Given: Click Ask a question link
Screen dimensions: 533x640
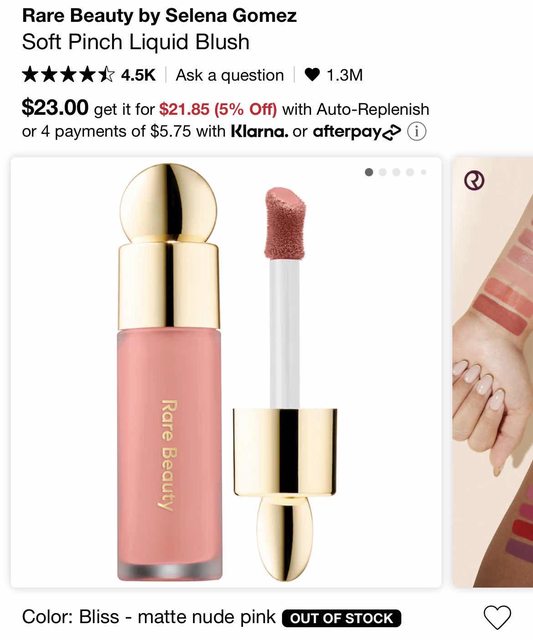Looking at the screenshot, I should pos(230,76).
